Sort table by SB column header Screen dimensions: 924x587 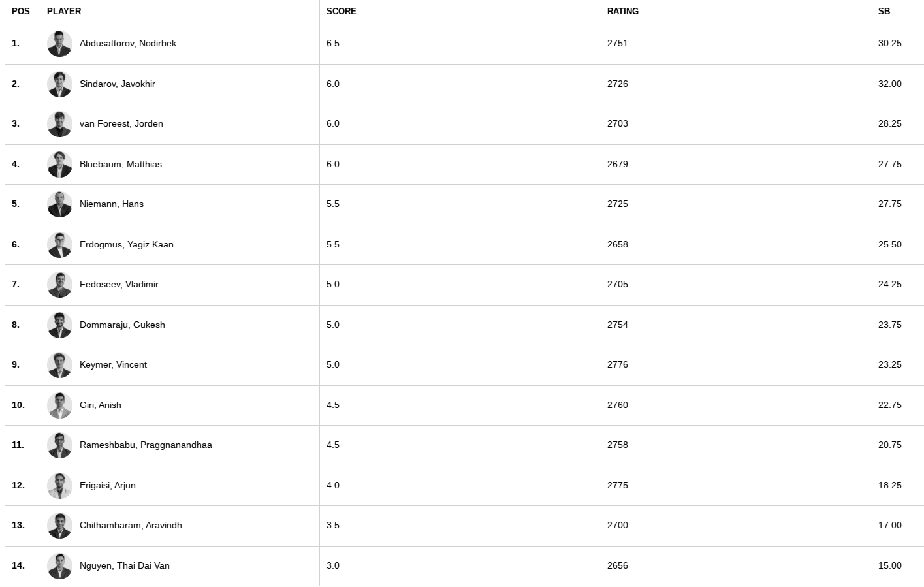coord(884,11)
